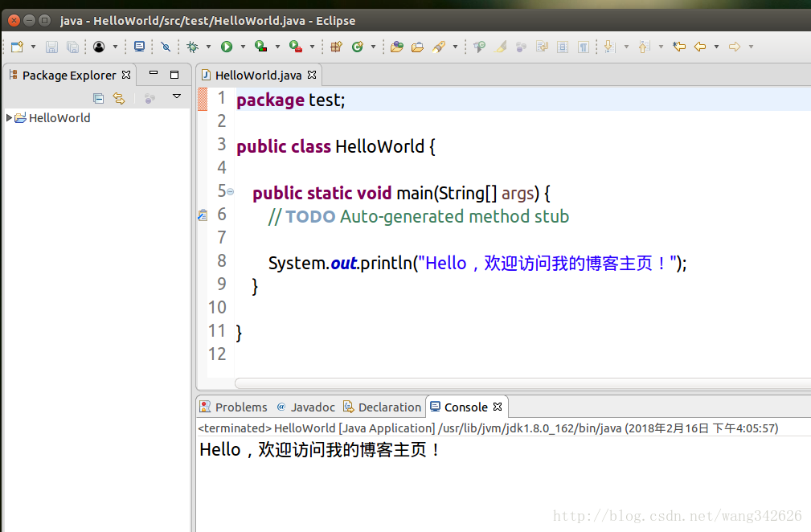The height and width of the screenshot is (532, 811).
Task: Close the HelloWorld.java editor tab
Action: pyautogui.click(x=311, y=75)
